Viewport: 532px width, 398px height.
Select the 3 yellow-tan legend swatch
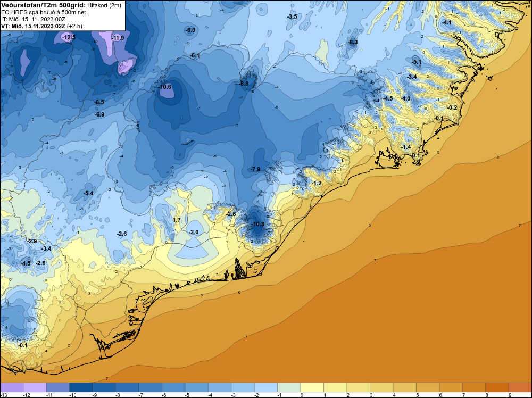coord(381,387)
